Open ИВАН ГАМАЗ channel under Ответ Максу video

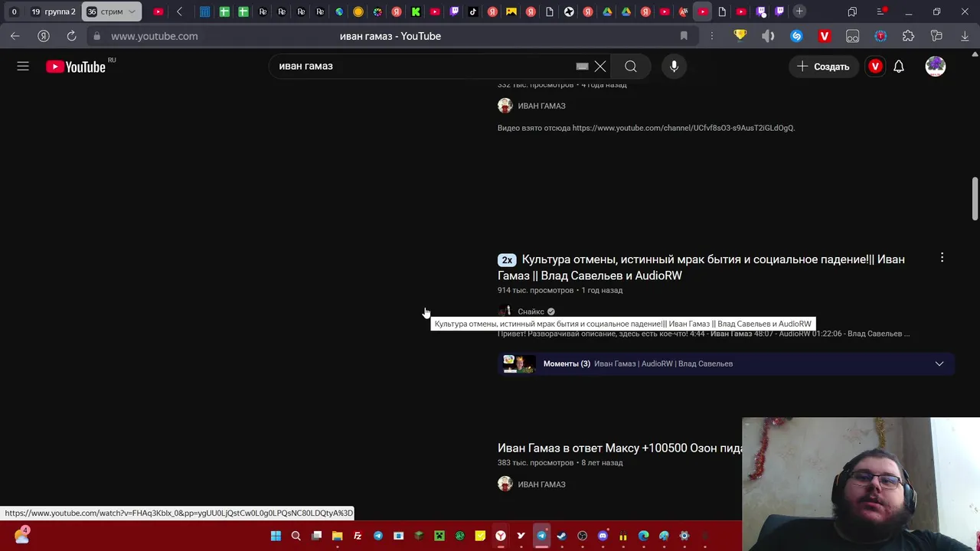point(541,484)
